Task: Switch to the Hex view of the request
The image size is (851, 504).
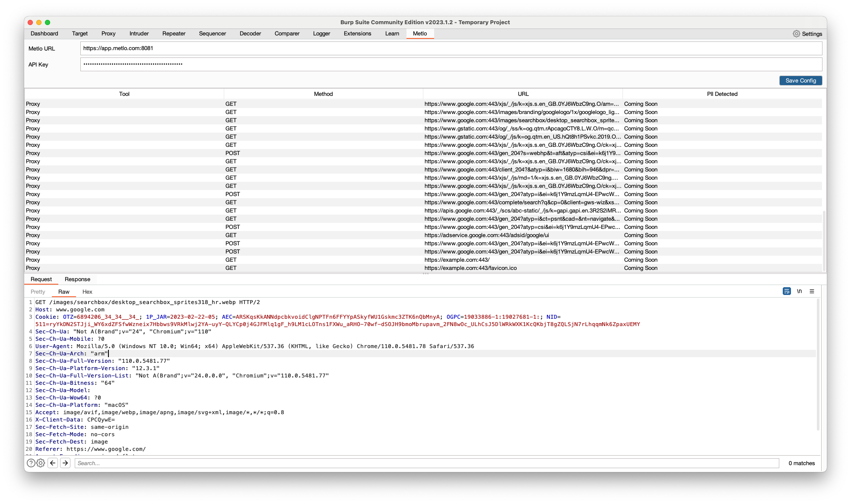Action: [x=87, y=292]
